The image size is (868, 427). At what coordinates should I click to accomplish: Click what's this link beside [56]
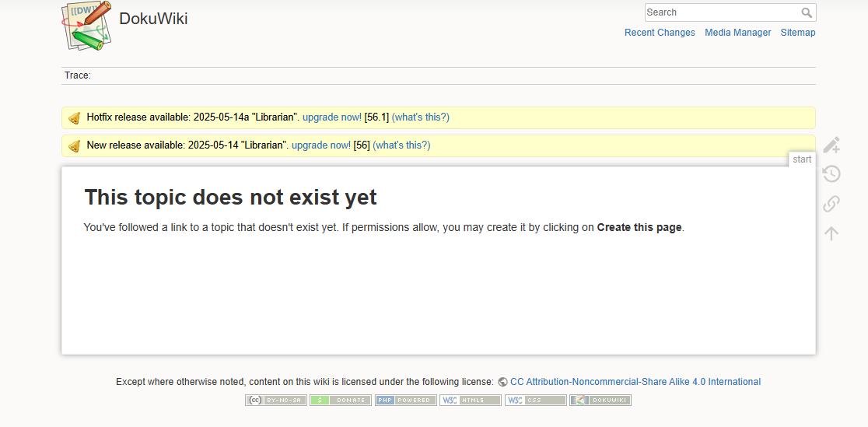[401, 145]
